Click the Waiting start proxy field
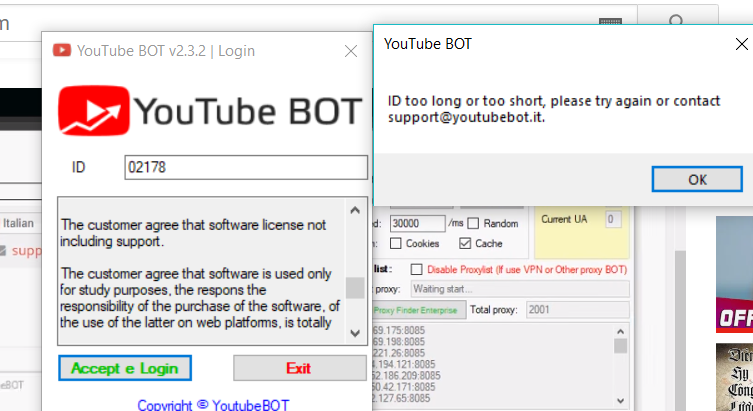The height and width of the screenshot is (411, 753). (x=520, y=289)
